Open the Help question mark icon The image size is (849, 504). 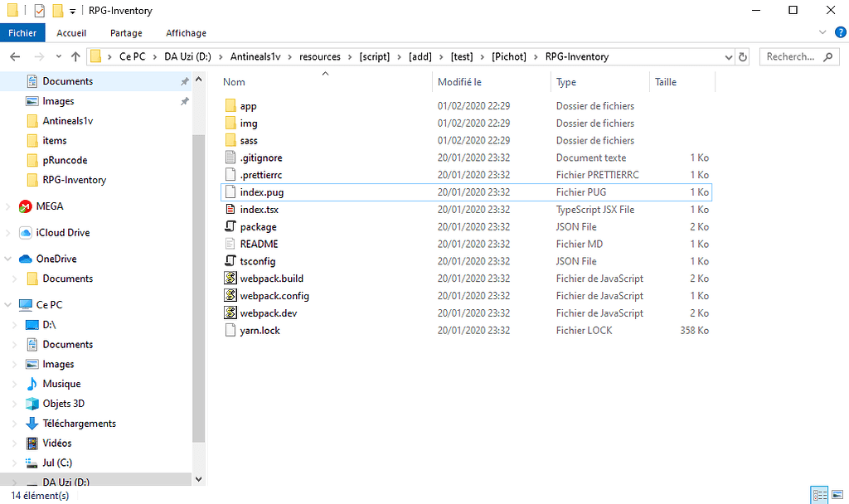coord(837,32)
